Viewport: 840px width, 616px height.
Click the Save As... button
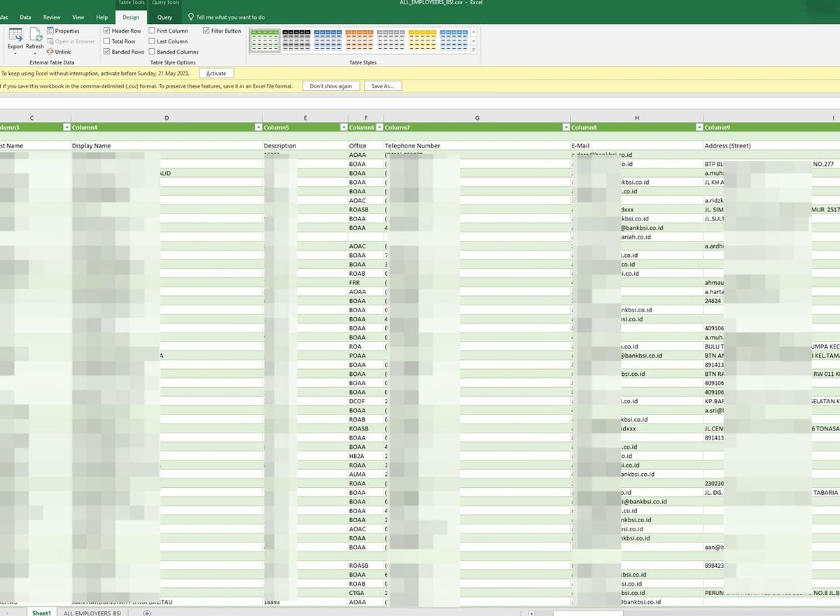[383, 86]
